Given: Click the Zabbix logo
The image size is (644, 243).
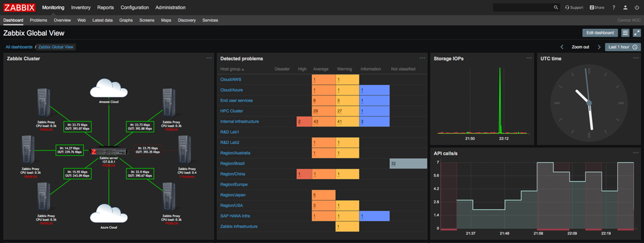Looking at the screenshot, I should (20, 7).
